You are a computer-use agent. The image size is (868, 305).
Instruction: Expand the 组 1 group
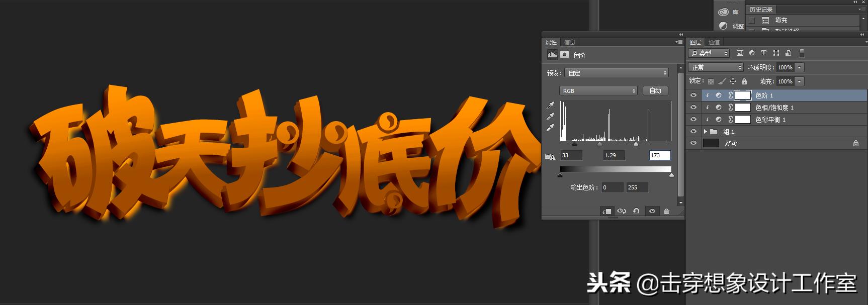point(705,131)
